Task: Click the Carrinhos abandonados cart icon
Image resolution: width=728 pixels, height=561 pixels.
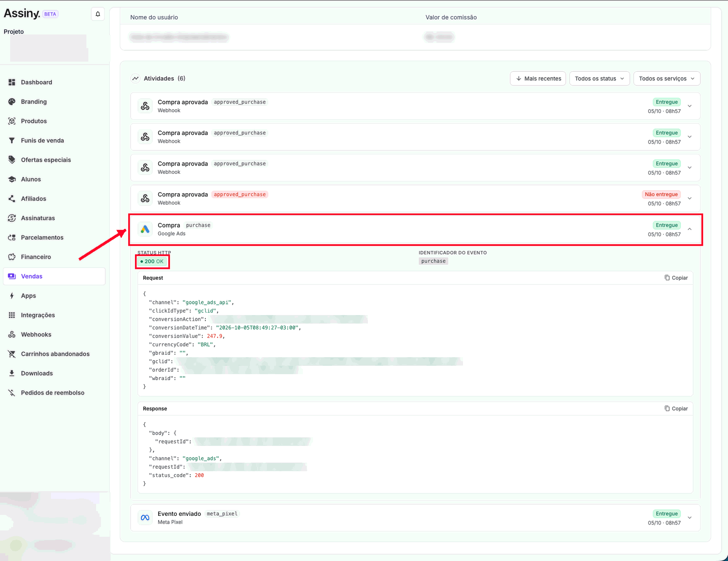Action: 12,354
